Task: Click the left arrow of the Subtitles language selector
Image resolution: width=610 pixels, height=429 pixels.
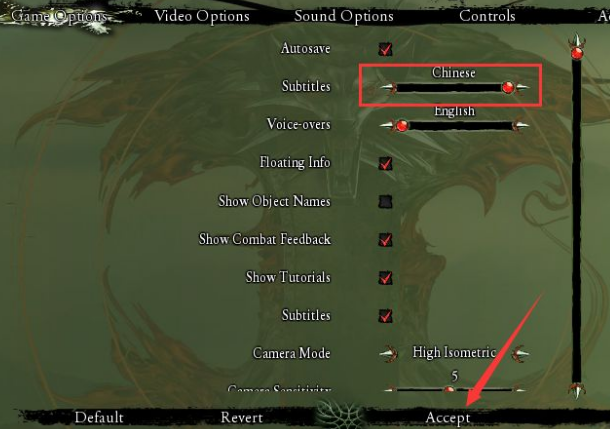Action: click(388, 88)
